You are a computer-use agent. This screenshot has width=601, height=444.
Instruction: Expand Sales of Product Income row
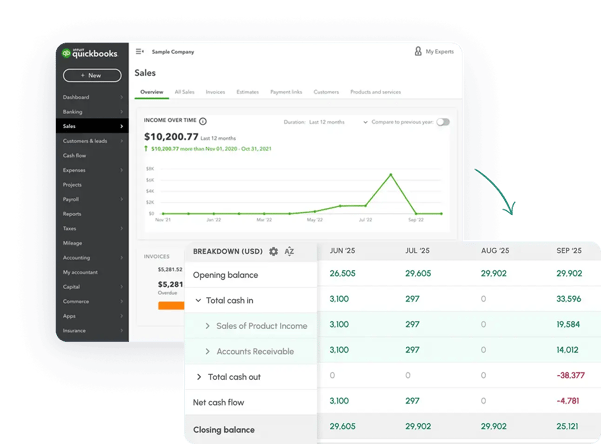[207, 326]
